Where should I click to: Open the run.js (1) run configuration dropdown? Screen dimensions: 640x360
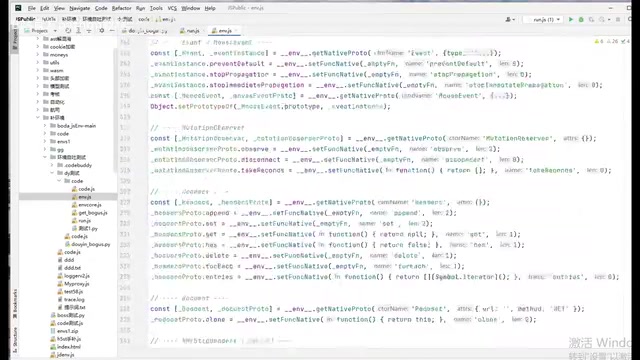click(544, 19)
